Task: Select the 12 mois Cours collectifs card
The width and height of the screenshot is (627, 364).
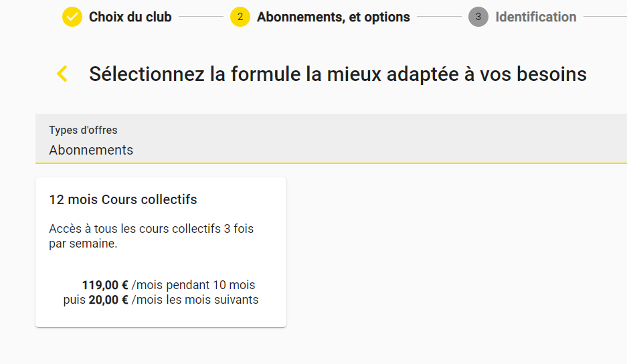Action: pos(161,252)
